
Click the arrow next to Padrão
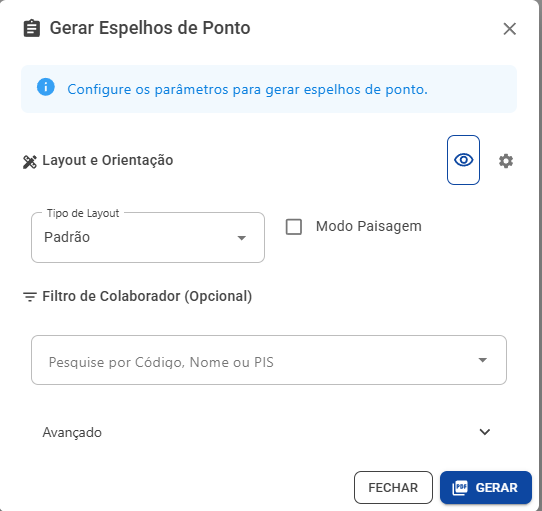242,238
